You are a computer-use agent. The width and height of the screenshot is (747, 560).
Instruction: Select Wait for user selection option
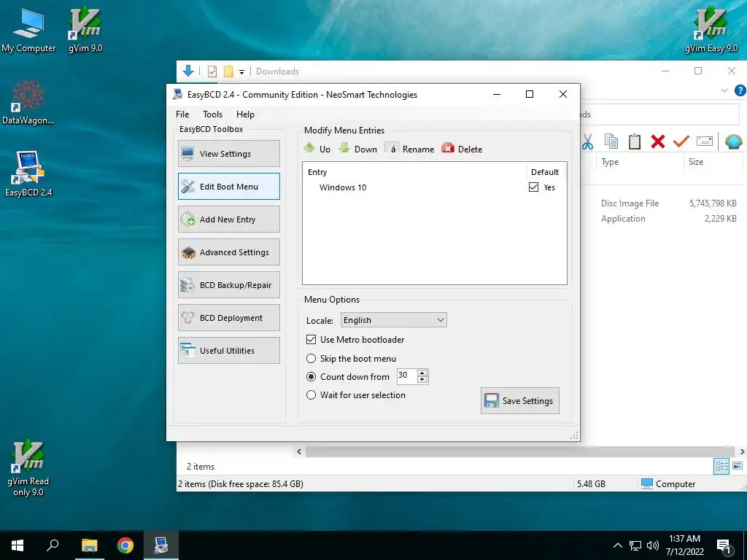point(311,394)
